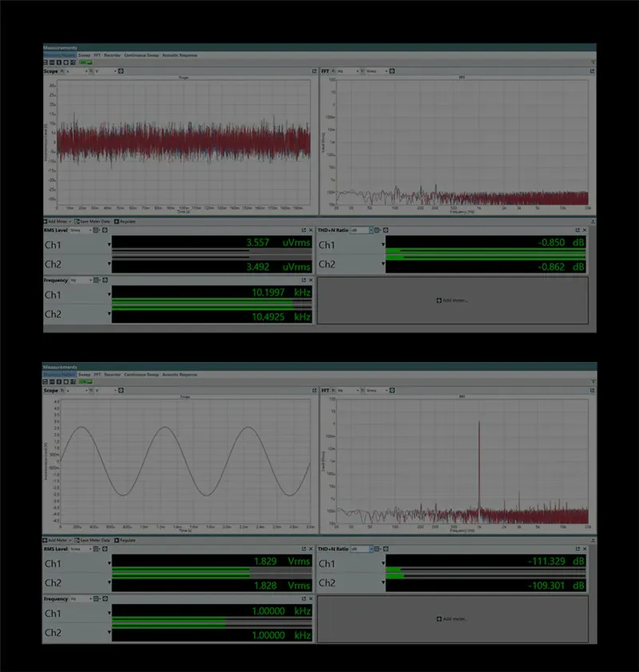
Task: Click the lower RMS Level settings gear icon
Action: [x=105, y=549]
